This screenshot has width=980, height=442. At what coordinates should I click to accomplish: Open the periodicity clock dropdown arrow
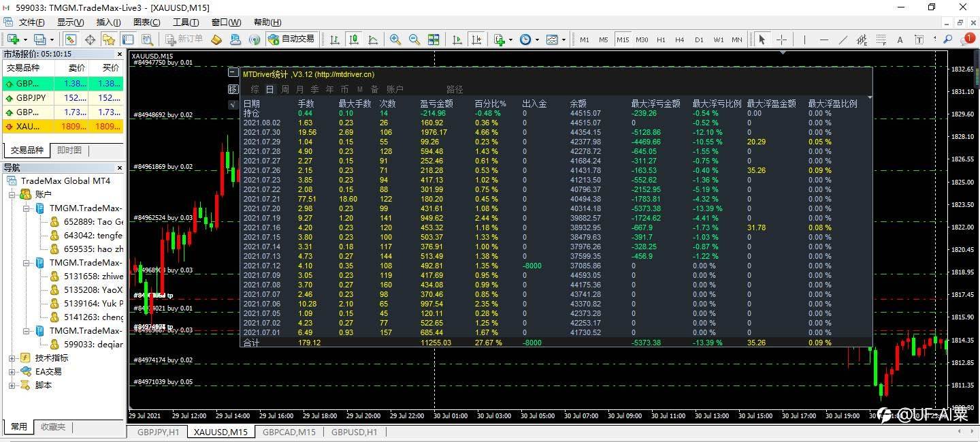[x=537, y=40]
